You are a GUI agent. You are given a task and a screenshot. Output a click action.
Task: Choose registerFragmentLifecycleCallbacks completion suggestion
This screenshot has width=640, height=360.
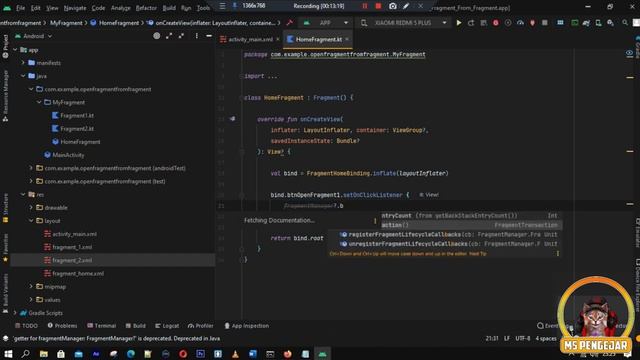449,235
